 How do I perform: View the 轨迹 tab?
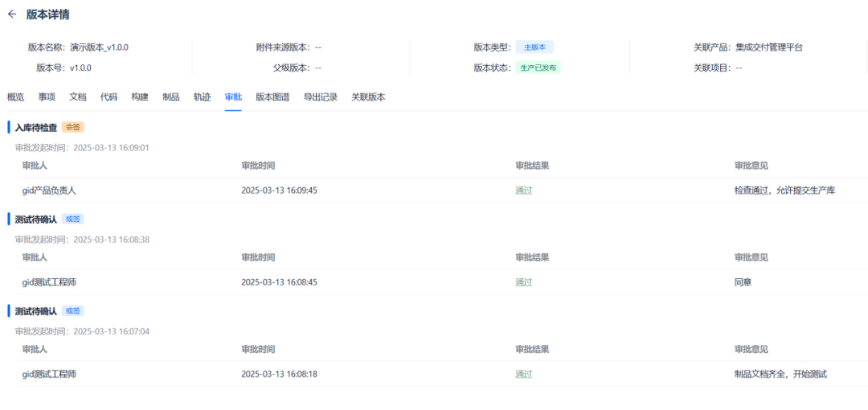pos(202,97)
